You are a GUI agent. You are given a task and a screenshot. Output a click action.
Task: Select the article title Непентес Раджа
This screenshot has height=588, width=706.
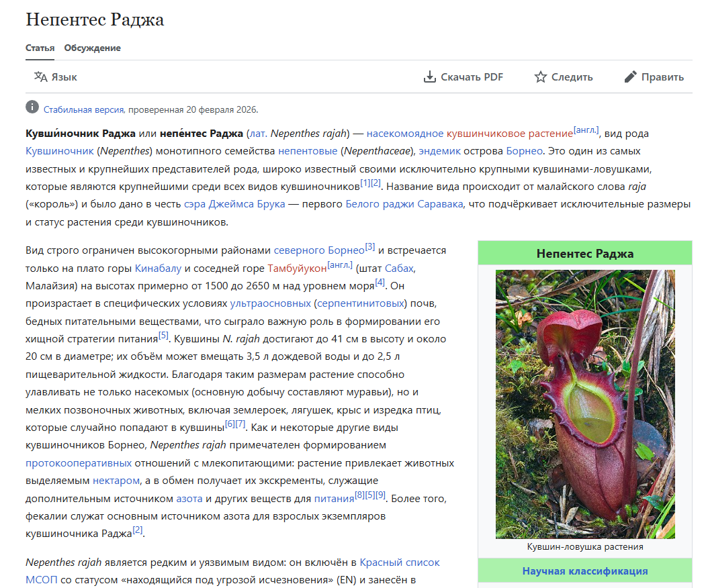(95, 19)
